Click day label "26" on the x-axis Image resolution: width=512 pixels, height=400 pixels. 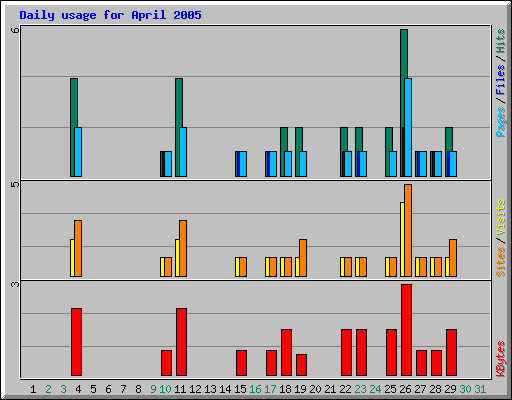(x=405, y=389)
